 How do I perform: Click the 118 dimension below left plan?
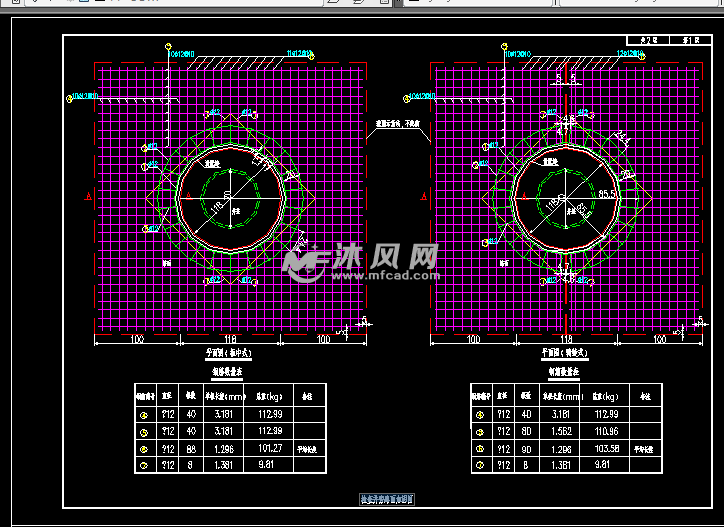(230, 340)
